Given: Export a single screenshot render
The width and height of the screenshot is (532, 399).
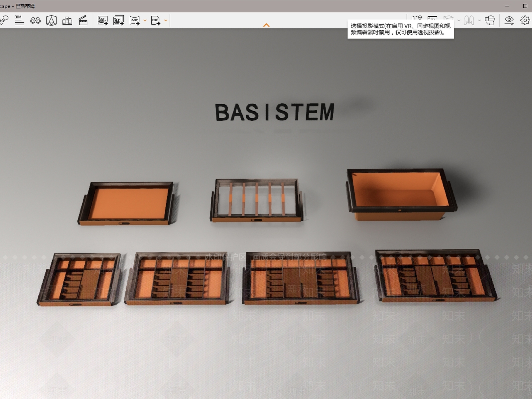Looking at the screenshot, I should coord(103,21).
